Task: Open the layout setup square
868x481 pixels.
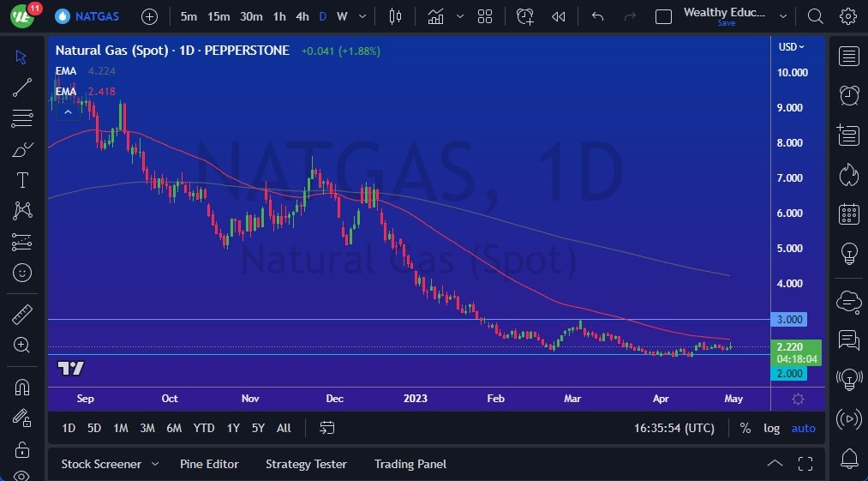Action: [x=663, y=16]
